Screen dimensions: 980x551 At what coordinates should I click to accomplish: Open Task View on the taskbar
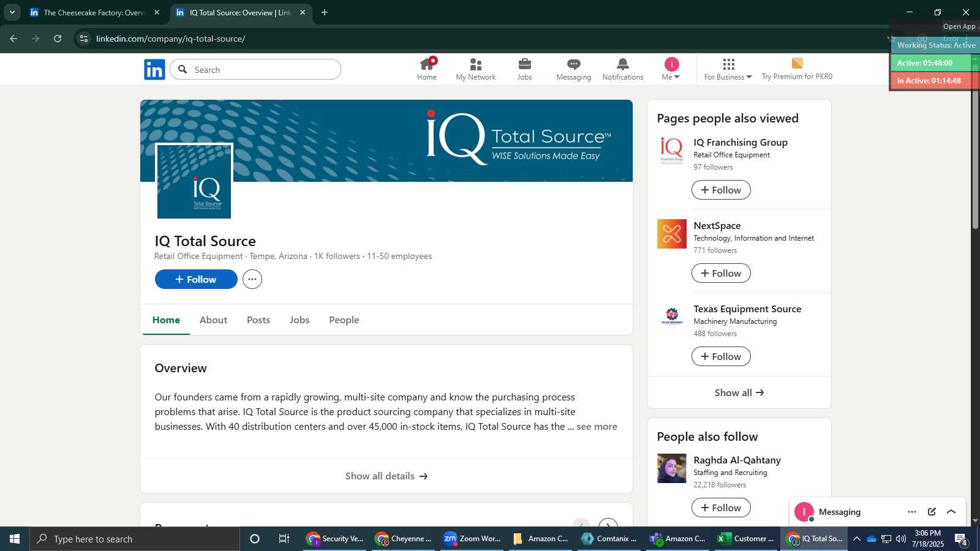284,539
